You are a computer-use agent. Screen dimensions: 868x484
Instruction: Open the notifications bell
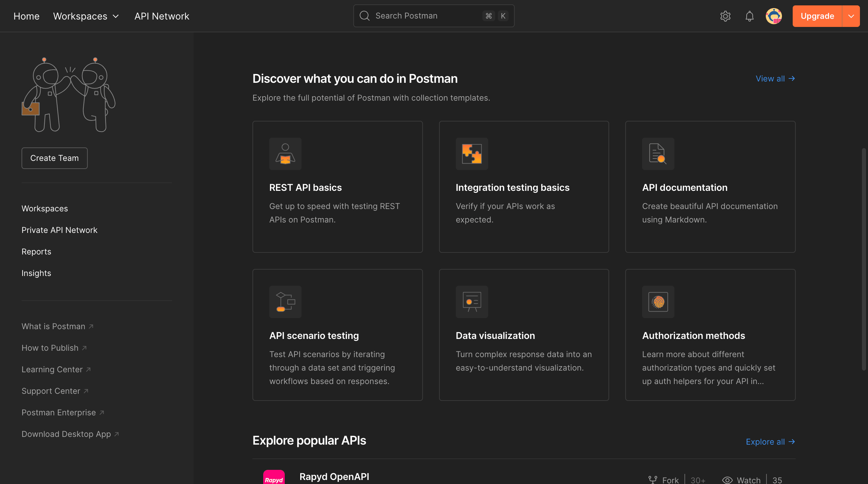pyautogui.click(x=749, y=16)
